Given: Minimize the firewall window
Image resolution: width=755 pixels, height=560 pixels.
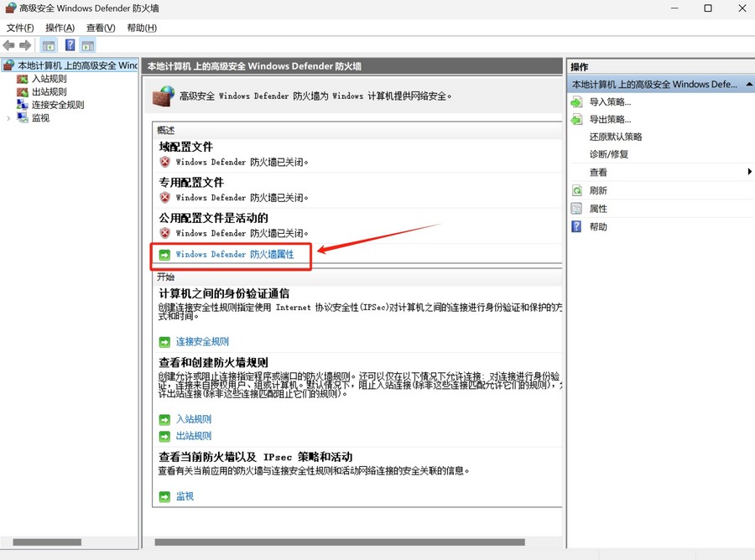Looking at the screenshot, I should coord(674,8).
